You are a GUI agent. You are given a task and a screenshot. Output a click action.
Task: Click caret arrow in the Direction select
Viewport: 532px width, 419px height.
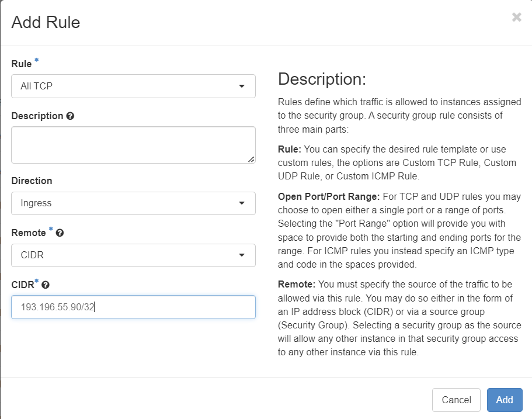pyautogui.click(x=242, y=203)
